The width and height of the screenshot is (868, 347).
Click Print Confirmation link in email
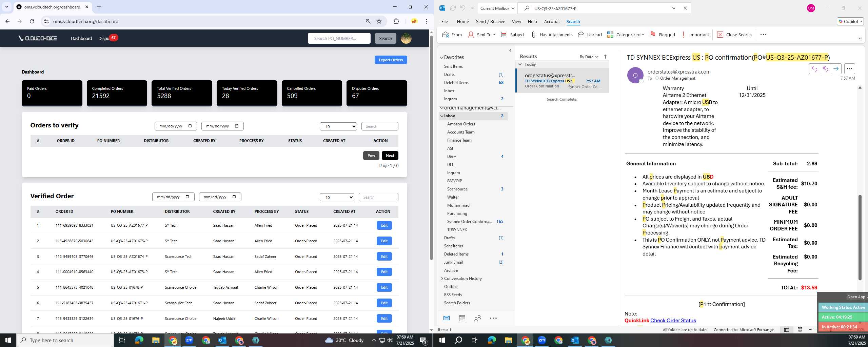(x=722, y=304)
